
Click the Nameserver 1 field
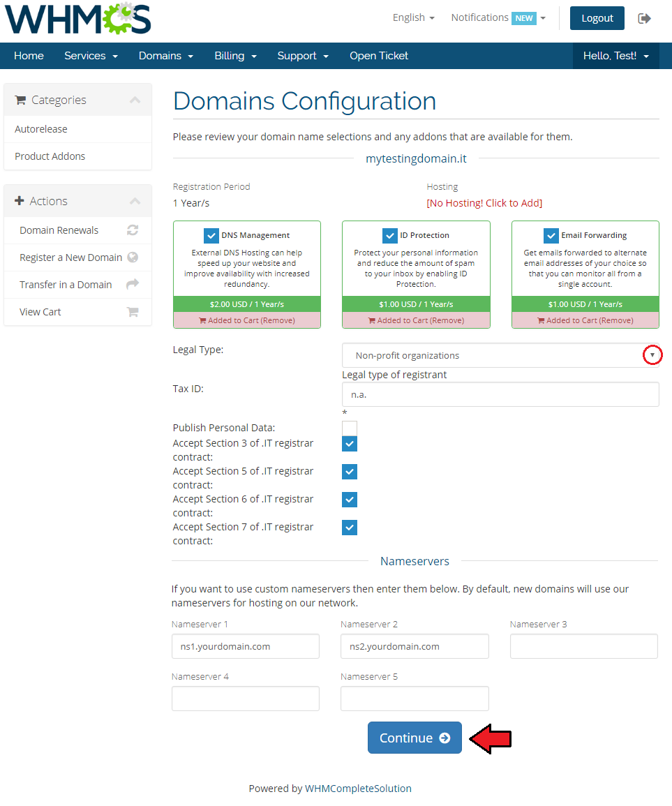coord(245,646)
